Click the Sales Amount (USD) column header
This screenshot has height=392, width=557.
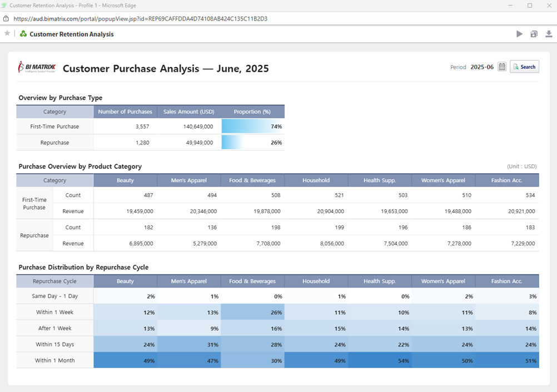click(189, 112)
